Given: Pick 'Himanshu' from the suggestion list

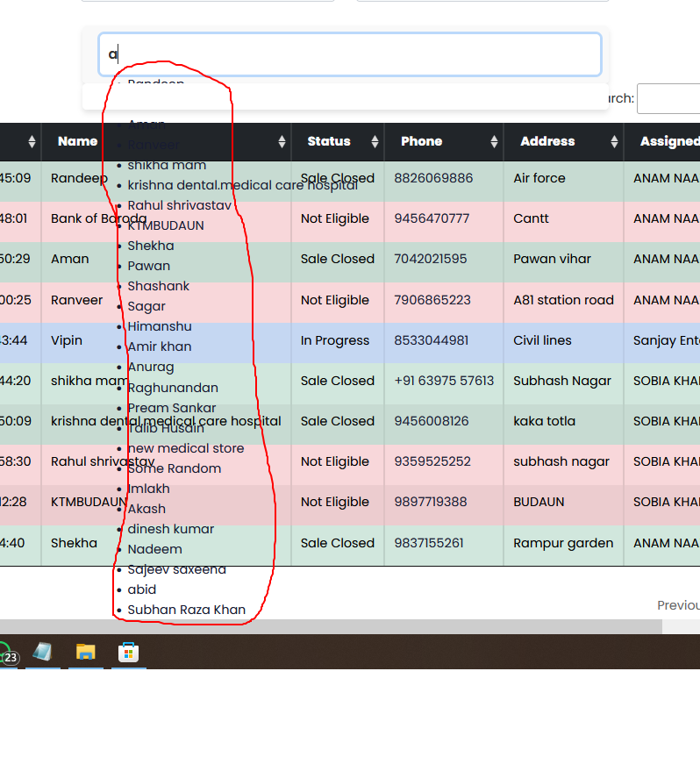Looking at the screenshot, I should (x=159, y=326).
